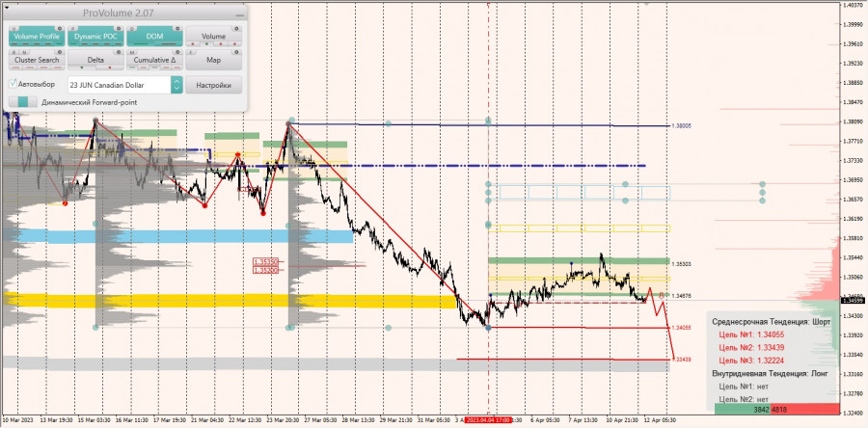Open Dynamic POC gear settings

[119, 28]
